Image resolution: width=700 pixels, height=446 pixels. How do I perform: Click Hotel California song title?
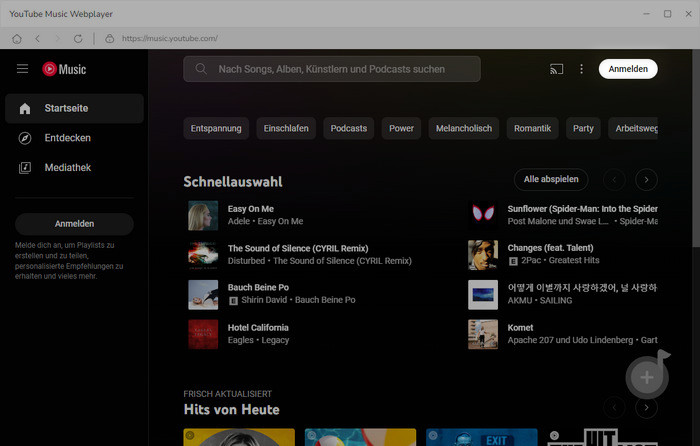[x=258, y=328]
